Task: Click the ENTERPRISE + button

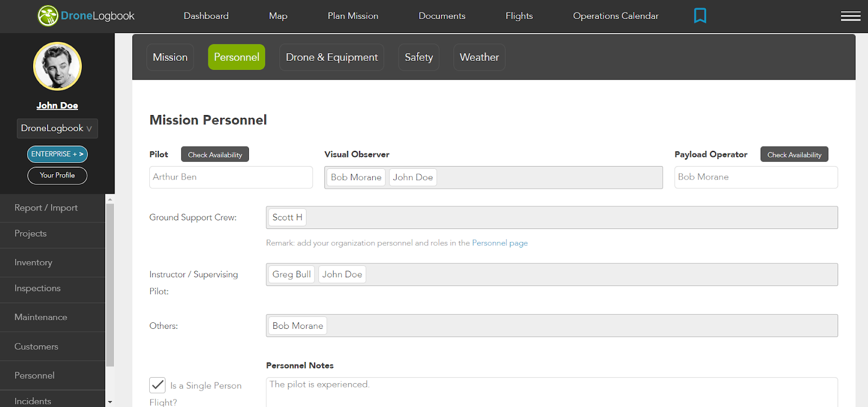Action: tap(58, 154)
